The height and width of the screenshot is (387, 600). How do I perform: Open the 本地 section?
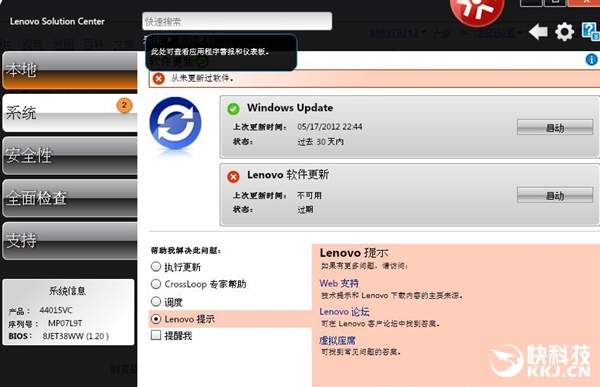70,70
